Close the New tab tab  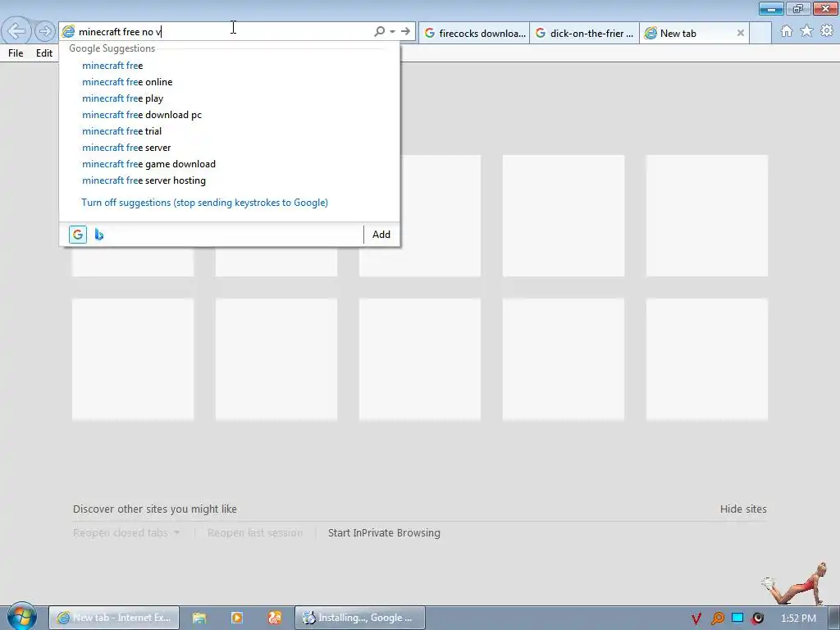(x=741, y=33)
